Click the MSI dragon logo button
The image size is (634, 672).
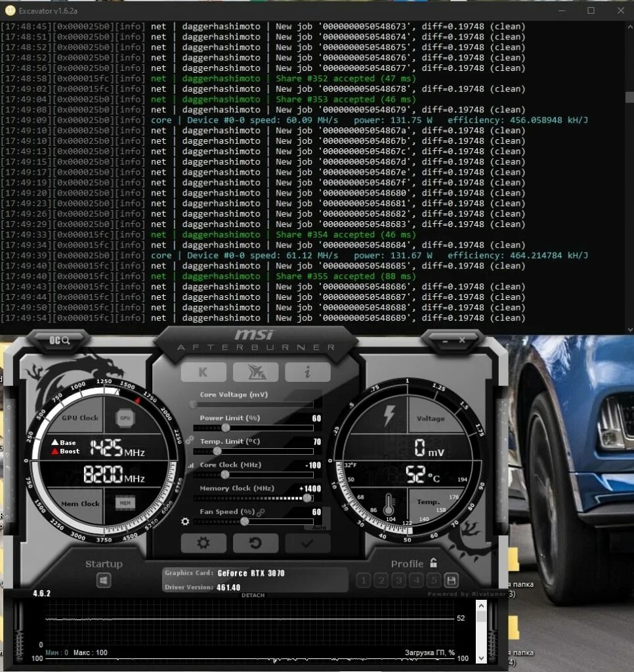(x=255, y=372)
